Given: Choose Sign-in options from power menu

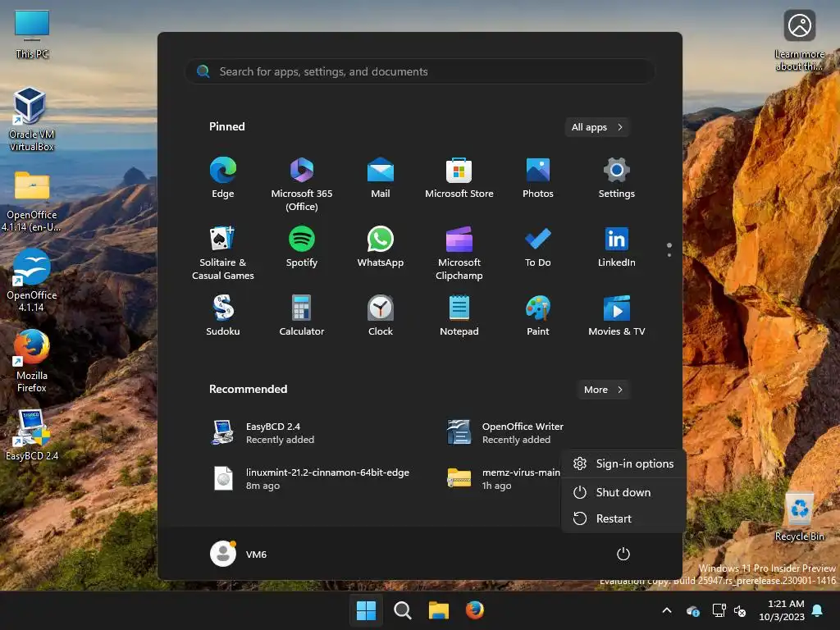Looking at the screenshot, I should (x=623, y=463).
